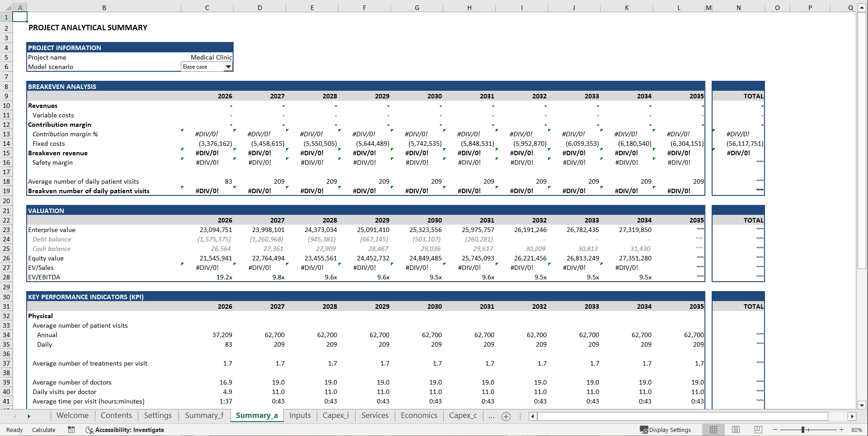Open the Economics sheet tab
This screenshot has height=436, width=868.
pos(418,416)
